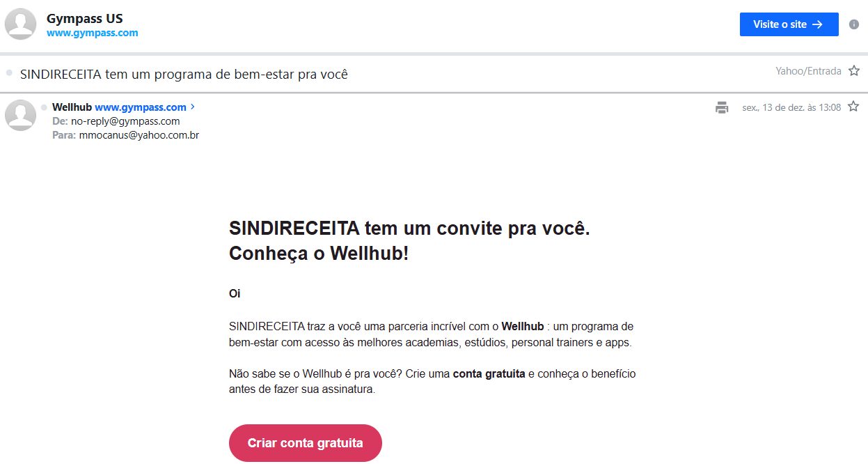The width and height of the screenshot is (868, 464).
Task: Open www.gympass.com link next to Wellhub
Action: pos(141,107)
